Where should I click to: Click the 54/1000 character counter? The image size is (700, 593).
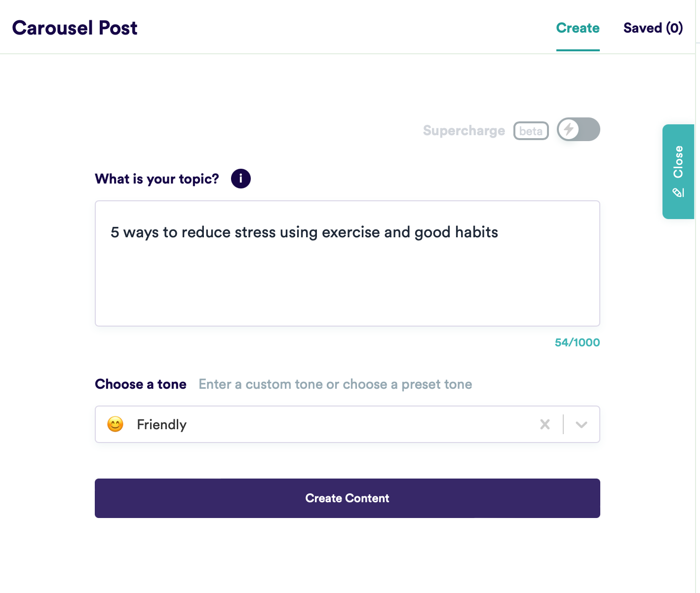point(578,342)
